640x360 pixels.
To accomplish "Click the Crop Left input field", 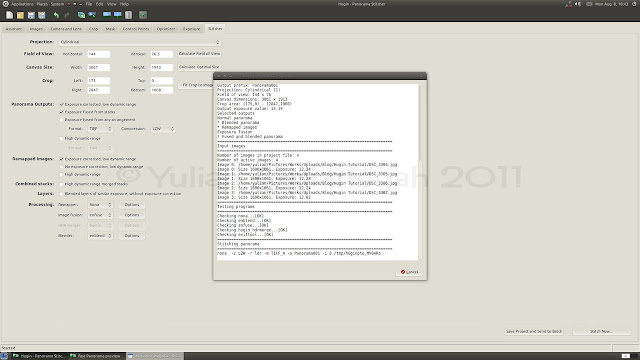I will coord(98,81).
